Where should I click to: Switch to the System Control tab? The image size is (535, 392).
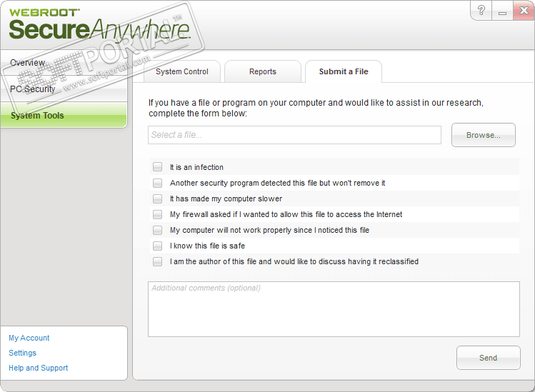pyautogui.click(x=182, y=71)
